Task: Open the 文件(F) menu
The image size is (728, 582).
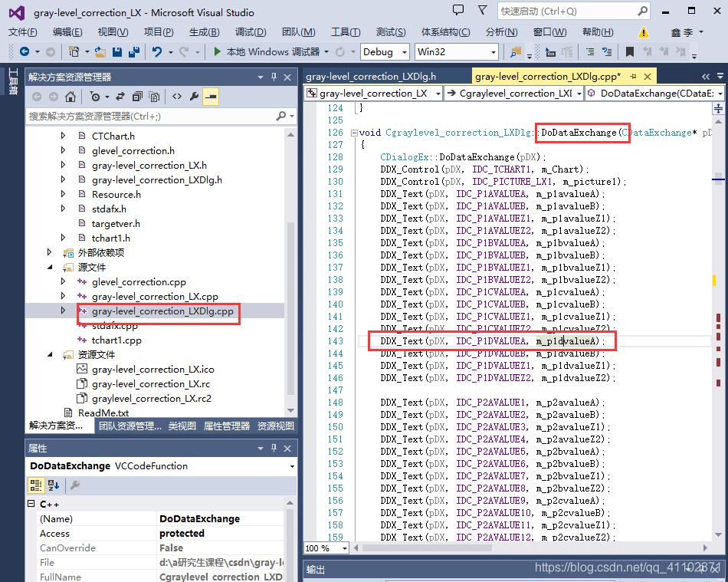Action: tap(23, 32)
